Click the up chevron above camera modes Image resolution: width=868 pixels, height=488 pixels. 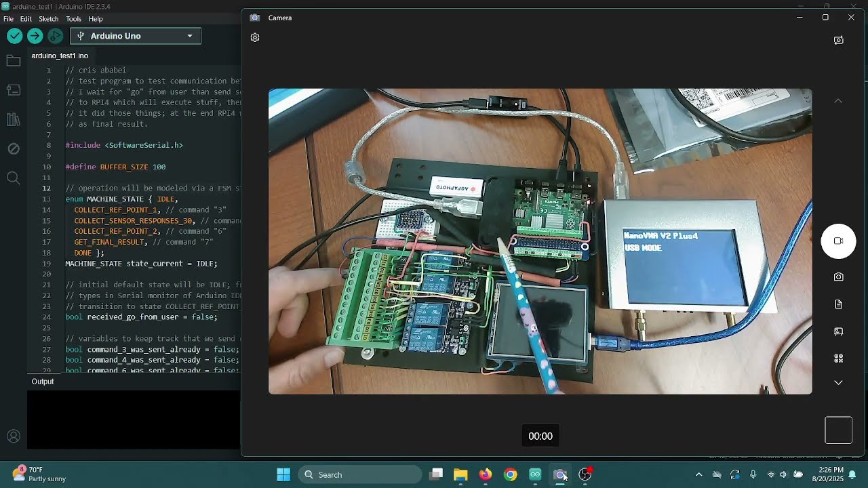[x=839, y=101]
